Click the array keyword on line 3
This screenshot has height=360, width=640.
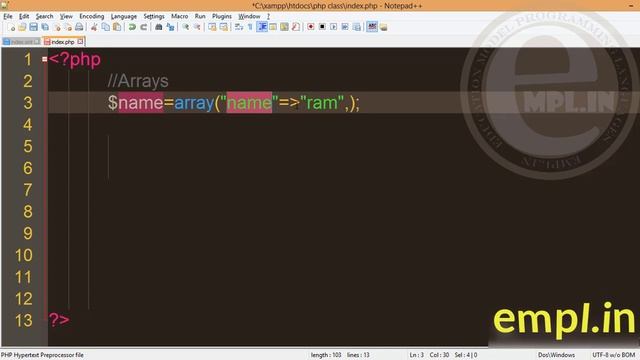click(194, 102)
